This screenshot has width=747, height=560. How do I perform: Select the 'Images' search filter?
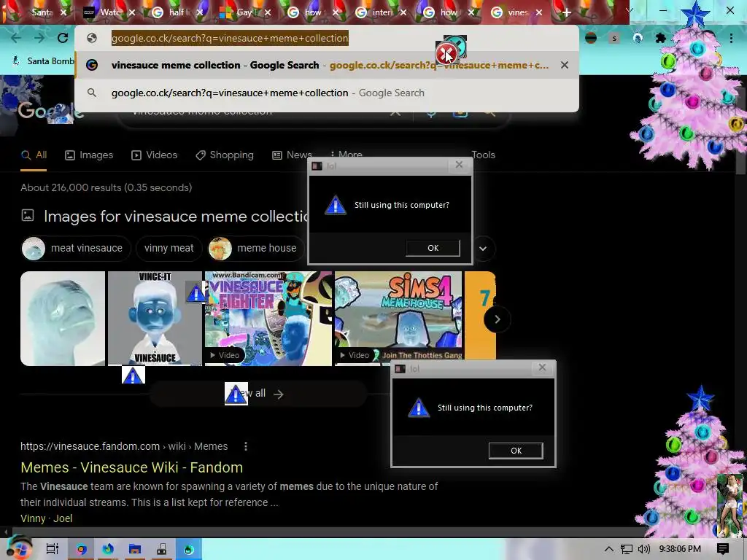click(89, 155)
